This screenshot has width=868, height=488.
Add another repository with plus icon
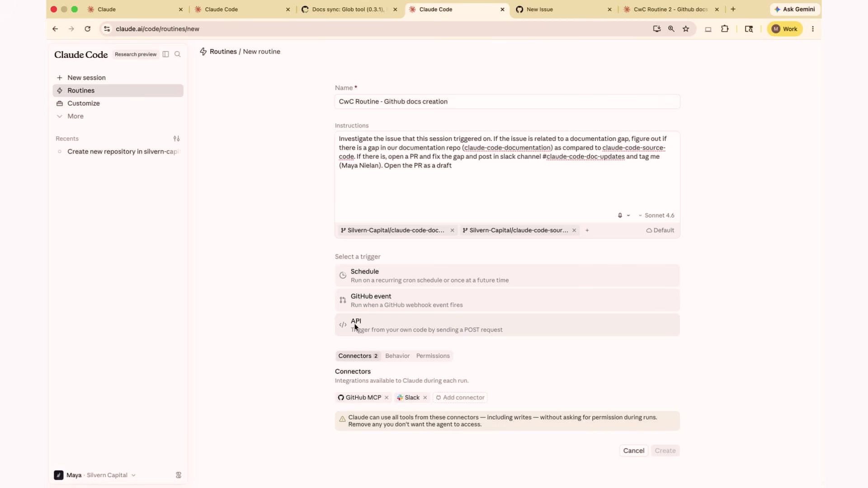[587, 230]
